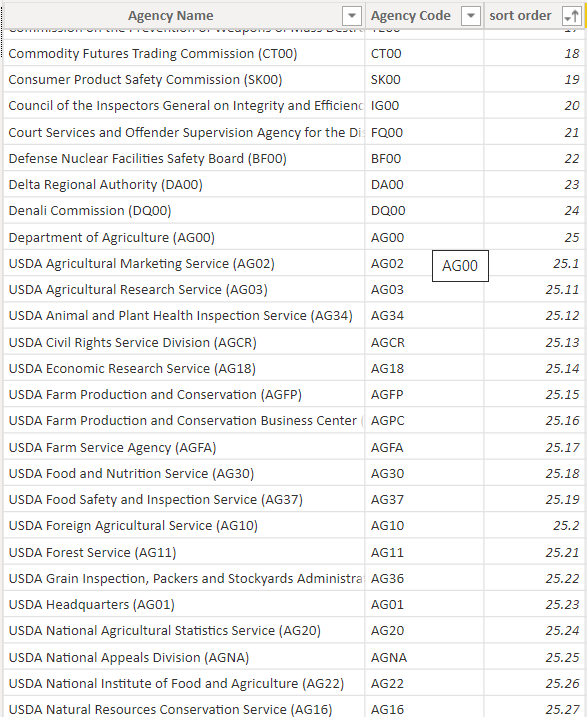Select agency code cell AGFP
Screen dimensions: 587x717
pos(424,395)
